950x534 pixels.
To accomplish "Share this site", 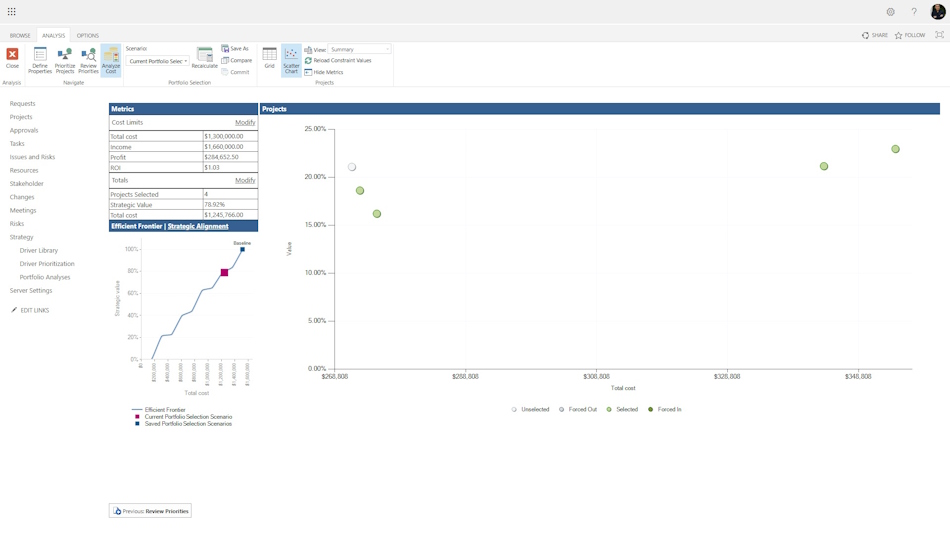I will click(875, 35).
